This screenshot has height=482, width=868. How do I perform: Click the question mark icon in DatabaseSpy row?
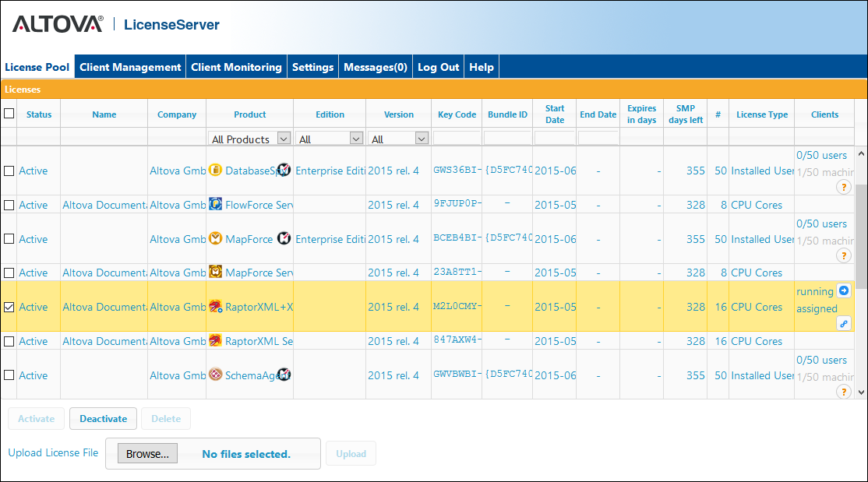pyautogui.click(x=843, y=187)
